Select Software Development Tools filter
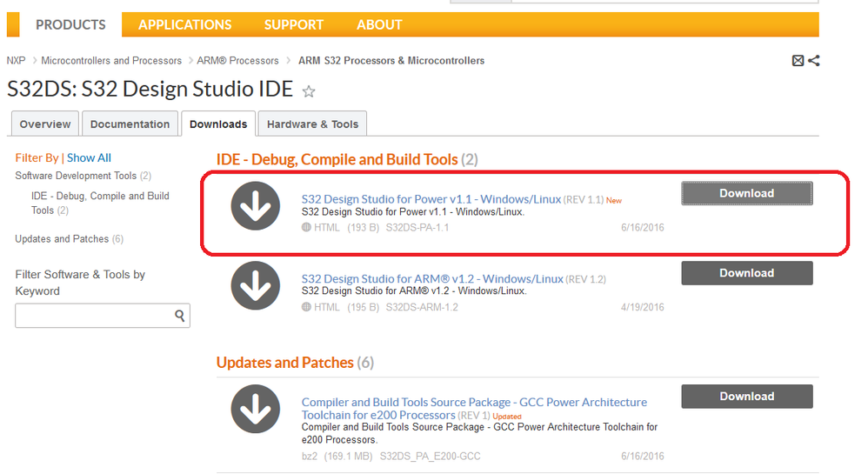Viewport: 868px width, 474px height. click(x=76, y=176)
